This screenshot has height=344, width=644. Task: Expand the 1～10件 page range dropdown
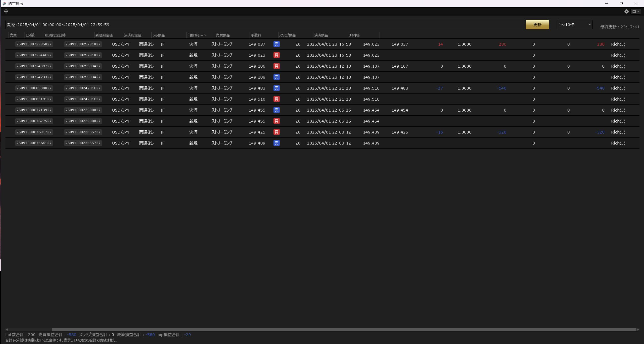[574, 25]
